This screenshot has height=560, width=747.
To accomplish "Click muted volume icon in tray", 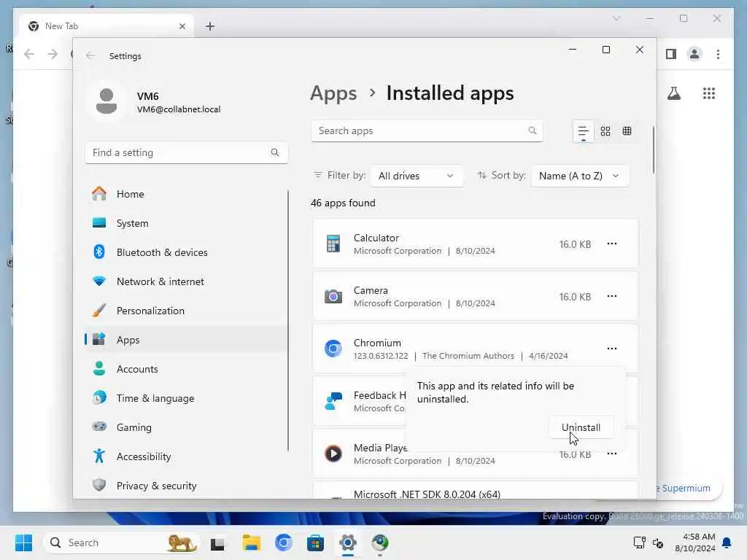I will (658, 542).
